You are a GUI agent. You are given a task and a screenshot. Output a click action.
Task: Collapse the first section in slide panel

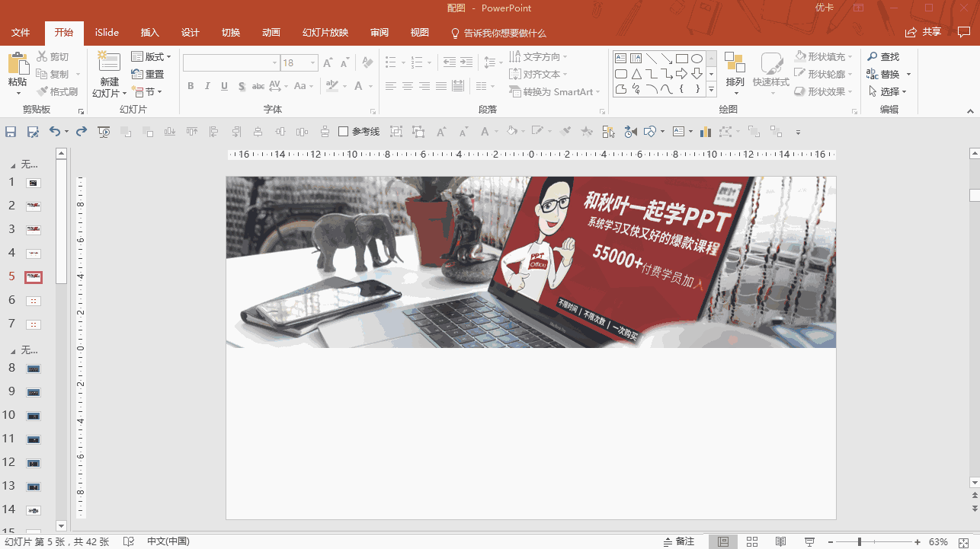point(12,164)
